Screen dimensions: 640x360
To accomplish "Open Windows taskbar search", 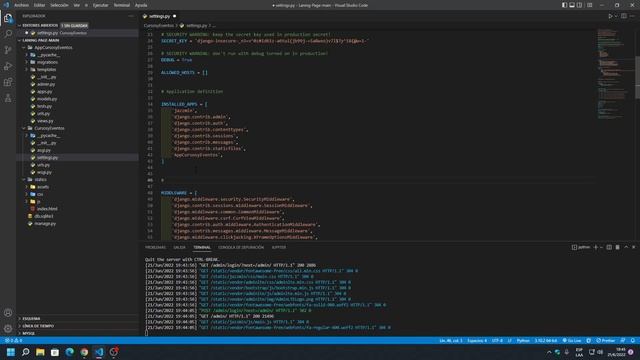I will pyautogui.click(x=25, y=352).
